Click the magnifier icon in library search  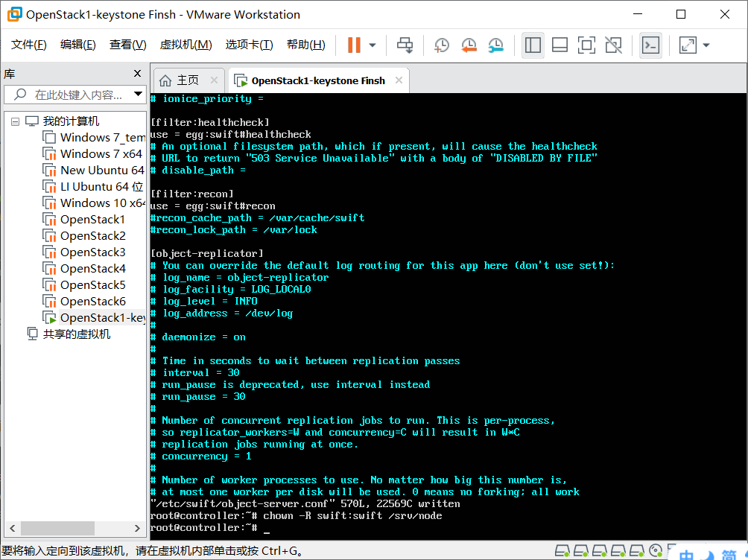coord(20,95)
